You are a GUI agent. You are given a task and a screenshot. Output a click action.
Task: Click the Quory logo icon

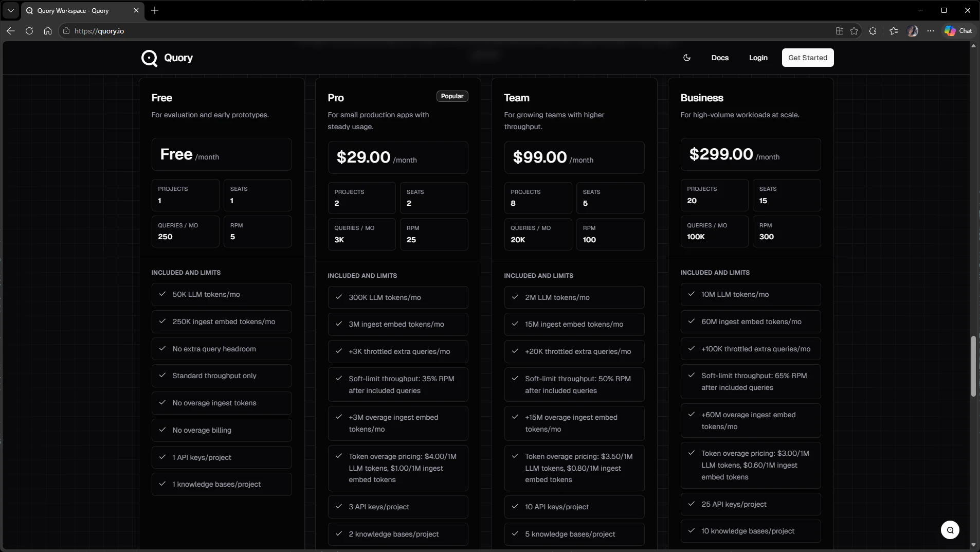(x=149, y=58)
